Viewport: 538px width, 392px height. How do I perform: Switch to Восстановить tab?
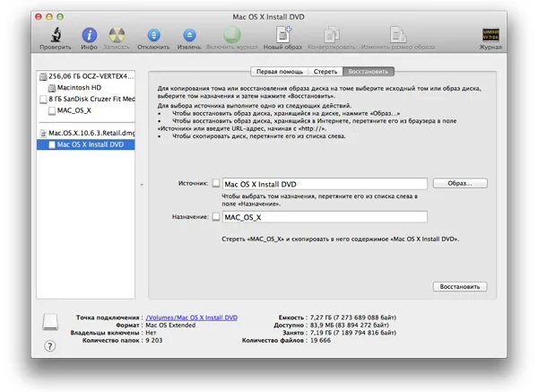(369, 72)
